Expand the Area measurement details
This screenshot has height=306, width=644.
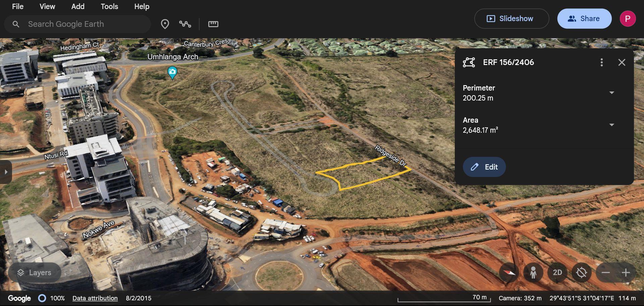click(612, 125)
